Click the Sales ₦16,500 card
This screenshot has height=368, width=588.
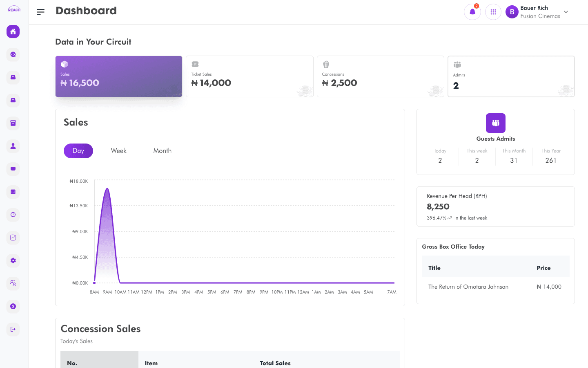pyautogui.click(x=119, y=76)
